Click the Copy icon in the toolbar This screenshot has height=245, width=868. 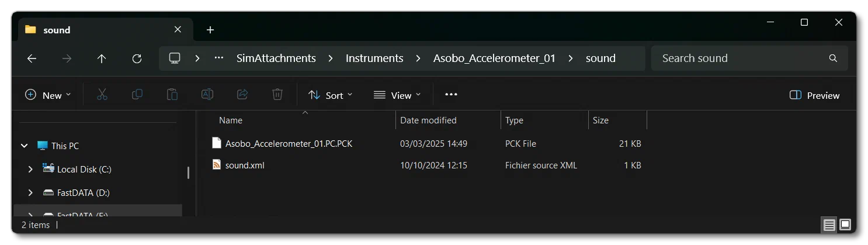pyautogui.click(x=137, y=95)
